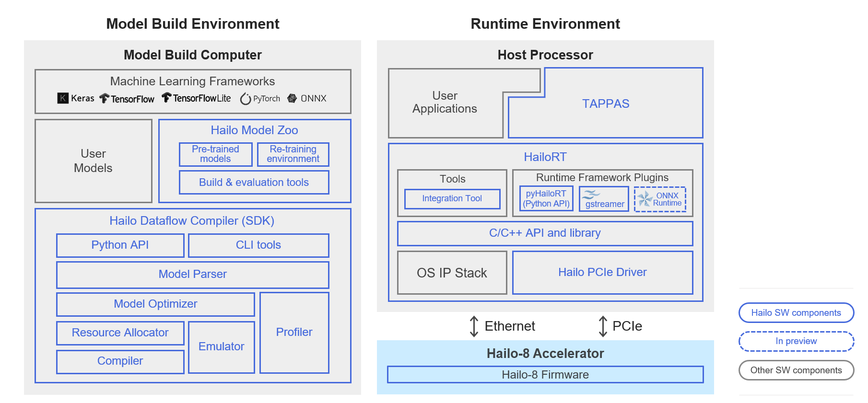Click the Ethernet label
This screenshot has height=403, width=868.
510,326
